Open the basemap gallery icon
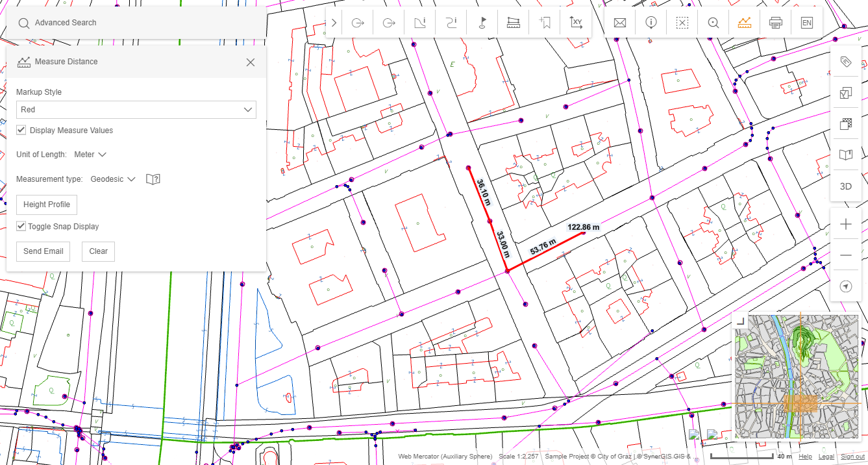868x465 pixels. coord(845,123)
